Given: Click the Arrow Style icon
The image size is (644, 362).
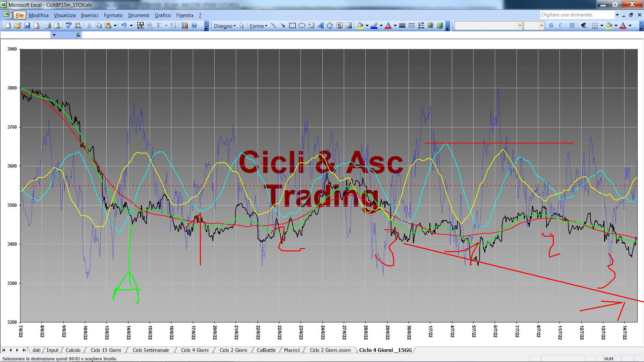Looking at the screenshot, I should coord(421,25).
